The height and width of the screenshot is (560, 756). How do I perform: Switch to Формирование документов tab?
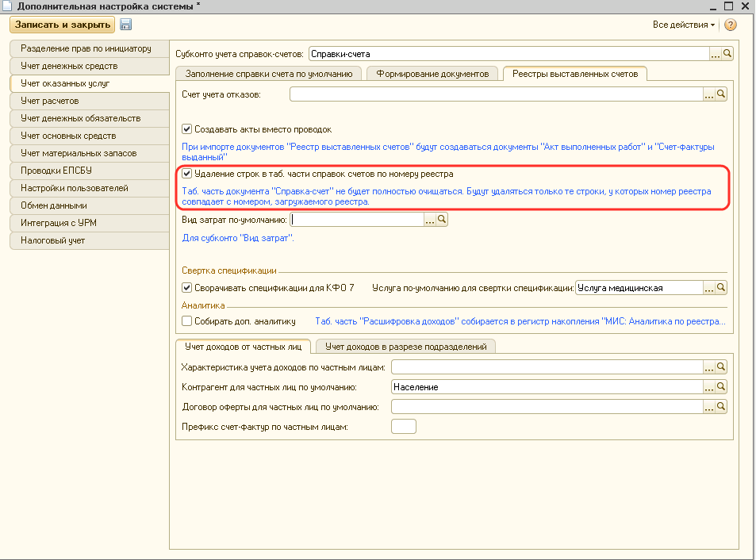tap(432, 74)
